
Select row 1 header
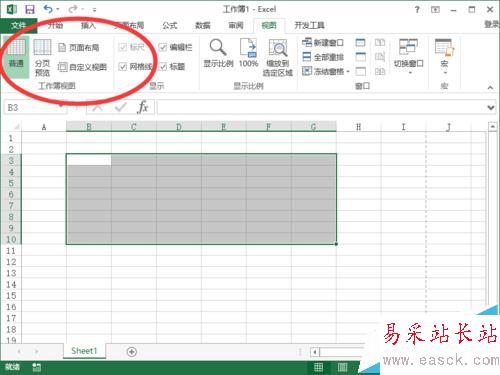coord(11,138)
